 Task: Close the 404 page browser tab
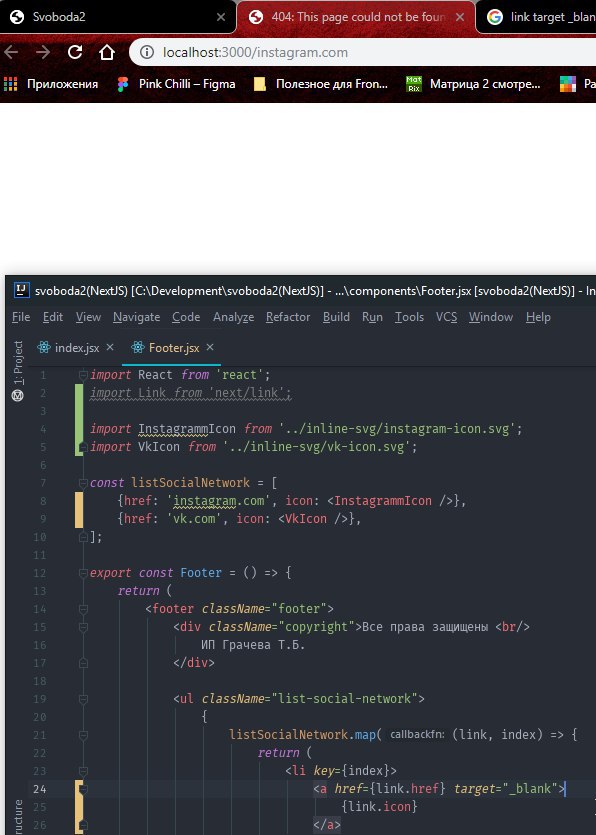tap(460, 17)
